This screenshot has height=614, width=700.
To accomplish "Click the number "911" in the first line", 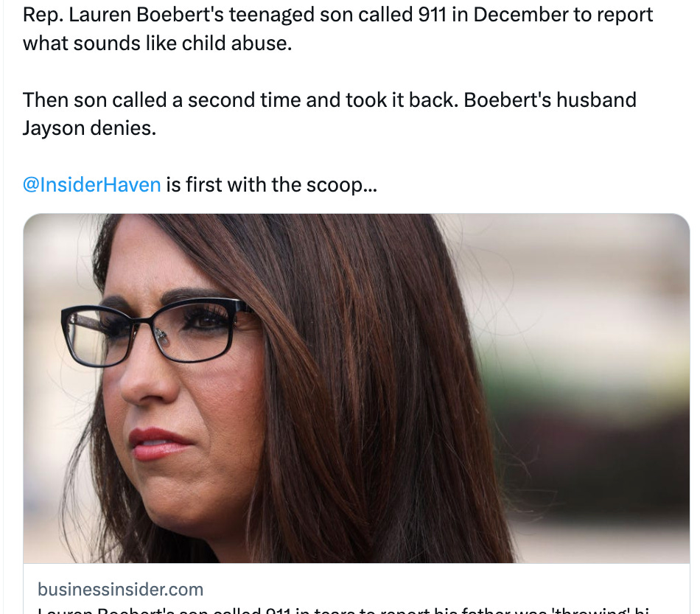I will [x=432, y=15].
